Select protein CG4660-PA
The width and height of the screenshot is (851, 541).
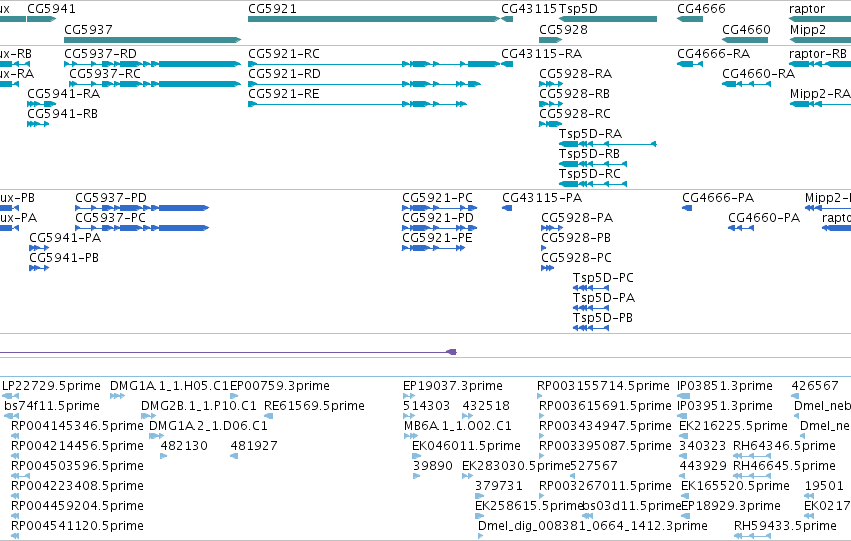click(x=741, y=228)
